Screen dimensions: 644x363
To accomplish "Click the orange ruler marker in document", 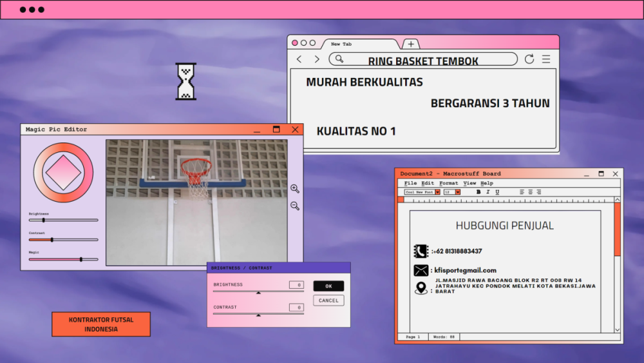I will coord(401,200).
